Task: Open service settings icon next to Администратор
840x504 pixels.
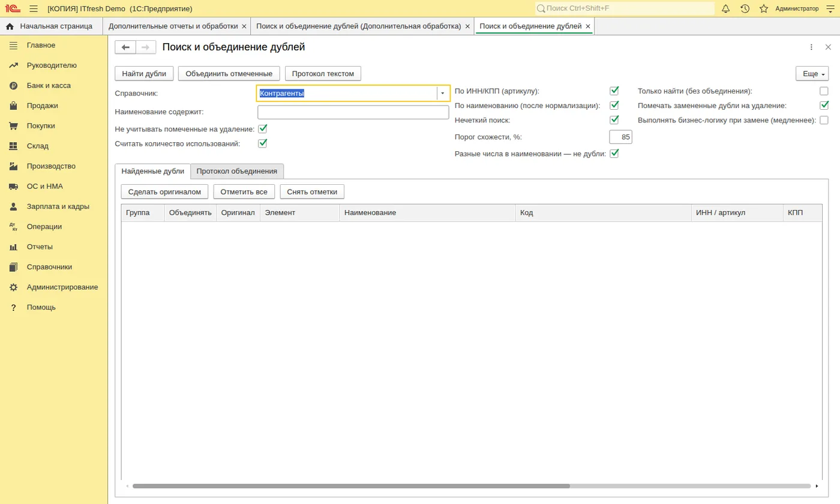Action: pyautogui.click(x=830, y=8)
